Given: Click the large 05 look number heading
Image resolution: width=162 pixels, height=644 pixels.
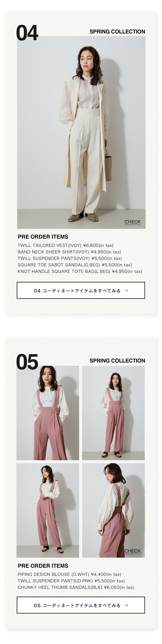Looking at the screenshot, I should (x=27, y=362).
